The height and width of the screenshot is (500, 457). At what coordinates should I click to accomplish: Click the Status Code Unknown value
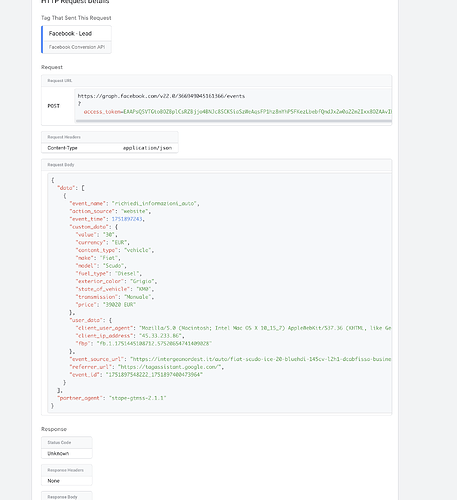pos(58,453)
